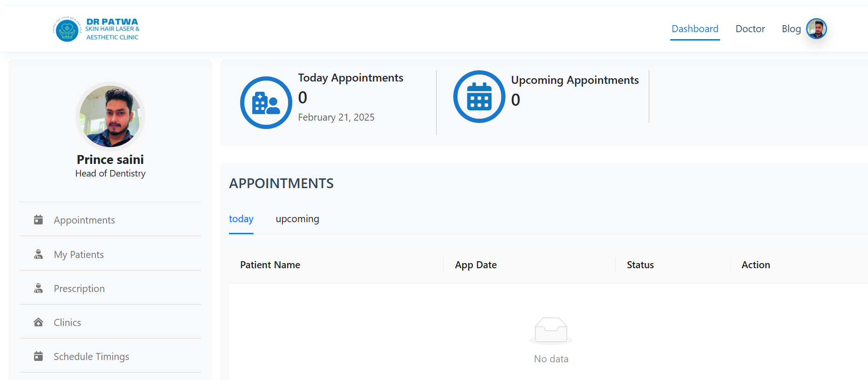Click the Dr Patwa clinic logo
The image size is (868, 380).
[96, 29]
